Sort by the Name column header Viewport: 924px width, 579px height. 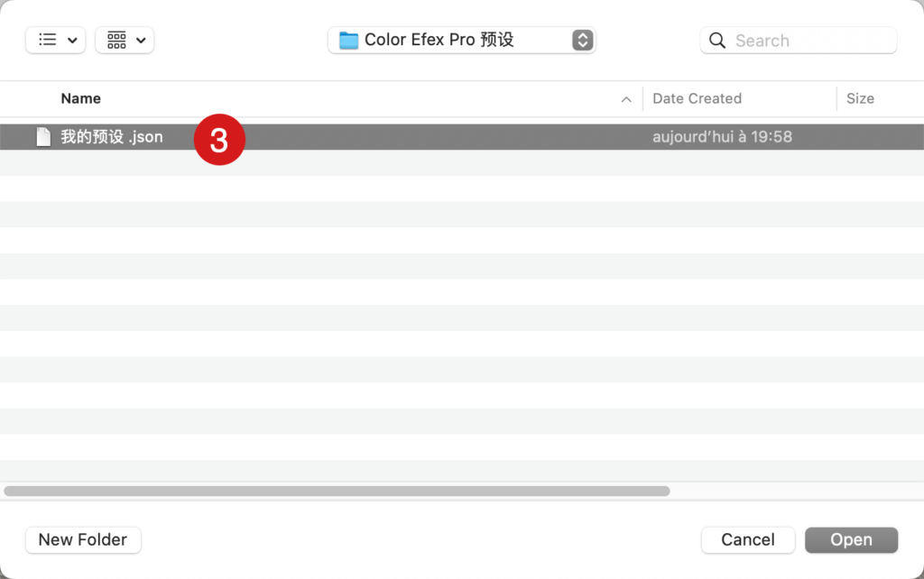pos(80,98)
